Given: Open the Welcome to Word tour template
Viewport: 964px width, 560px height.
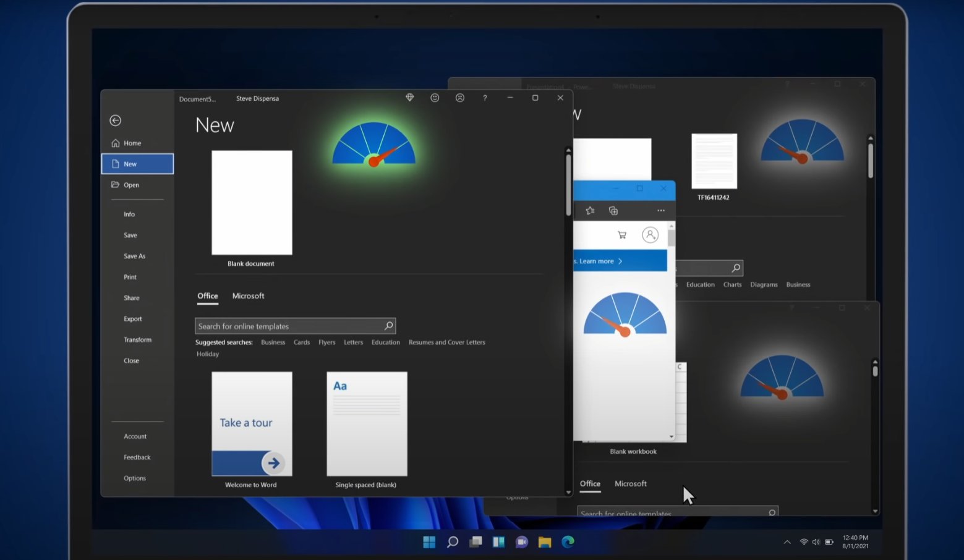Looking at the screenshot, I should click(252, 424).
